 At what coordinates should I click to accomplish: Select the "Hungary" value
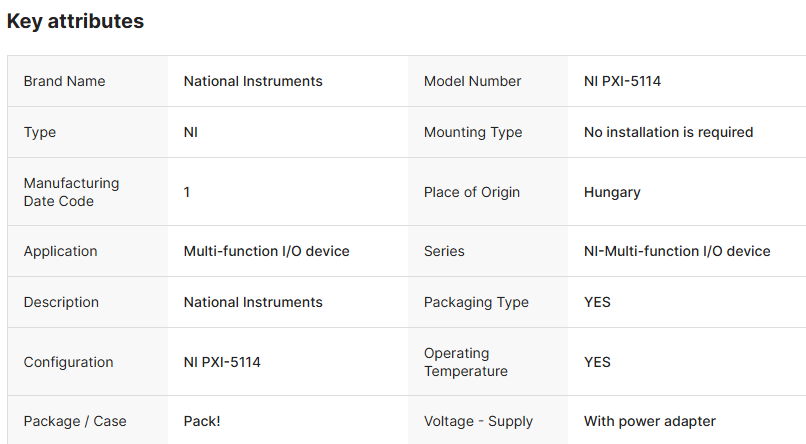612,192
